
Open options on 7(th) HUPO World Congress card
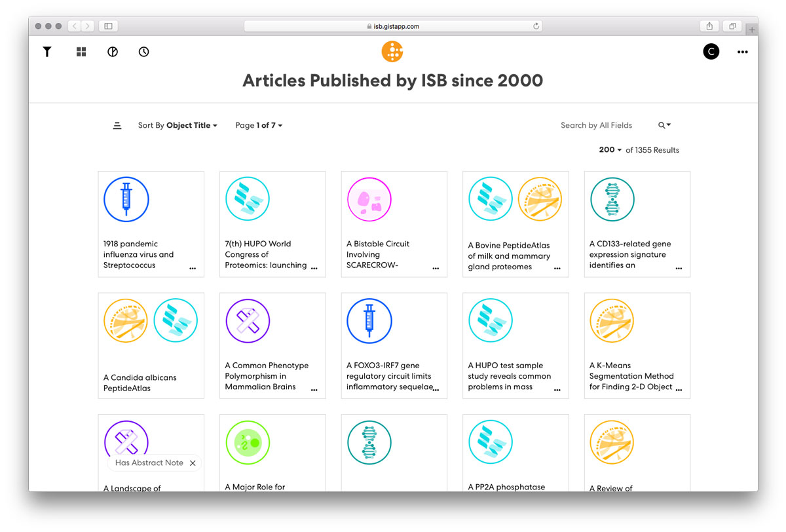click(x=314, y=269)
